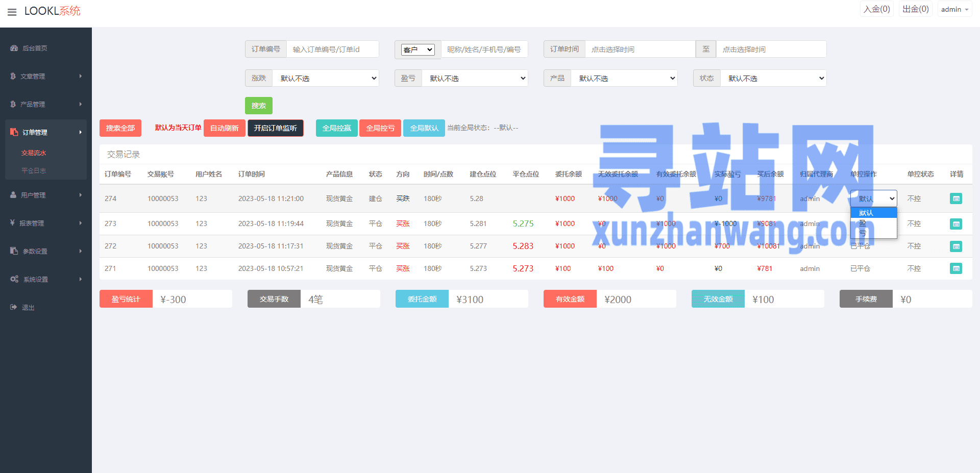Go to 后台首页 in sidebar
Image resolution: width=980 pixels, height=473 pixels.
pos(35,48)
